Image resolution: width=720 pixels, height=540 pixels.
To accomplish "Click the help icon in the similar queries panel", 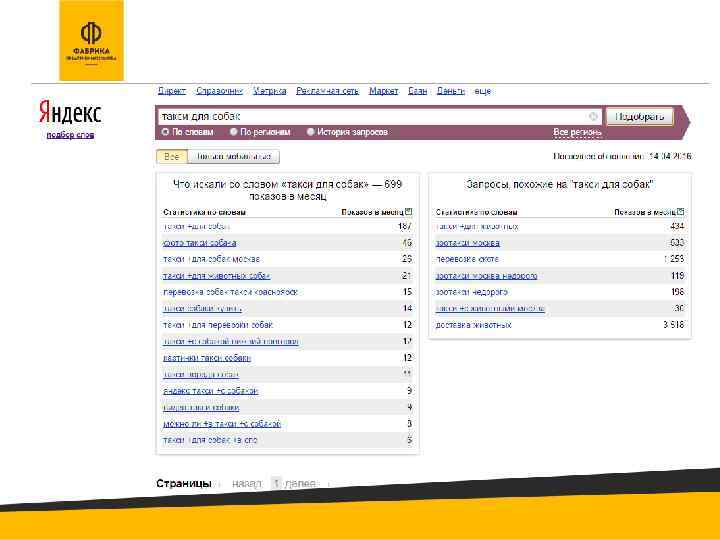I will (x=681, y=212).
